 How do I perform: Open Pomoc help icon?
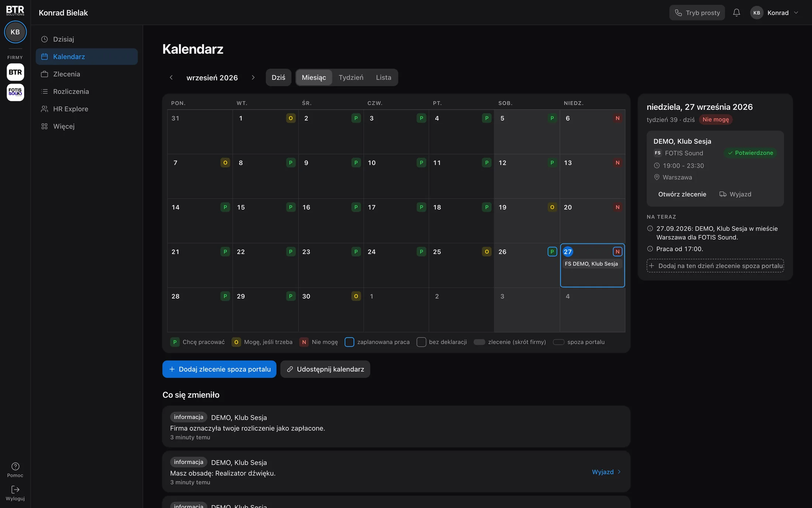pos(15,470)
